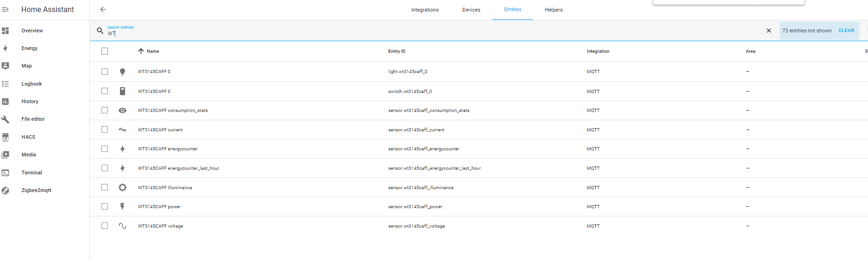Sort by Integration column header
The width and height of the screenshot is (868, 260).
[598, 51]
